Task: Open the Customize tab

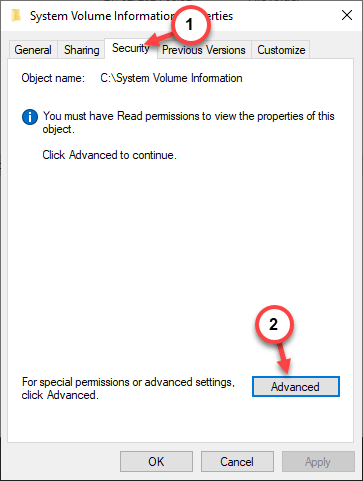Action: click(x=281, y=50)
